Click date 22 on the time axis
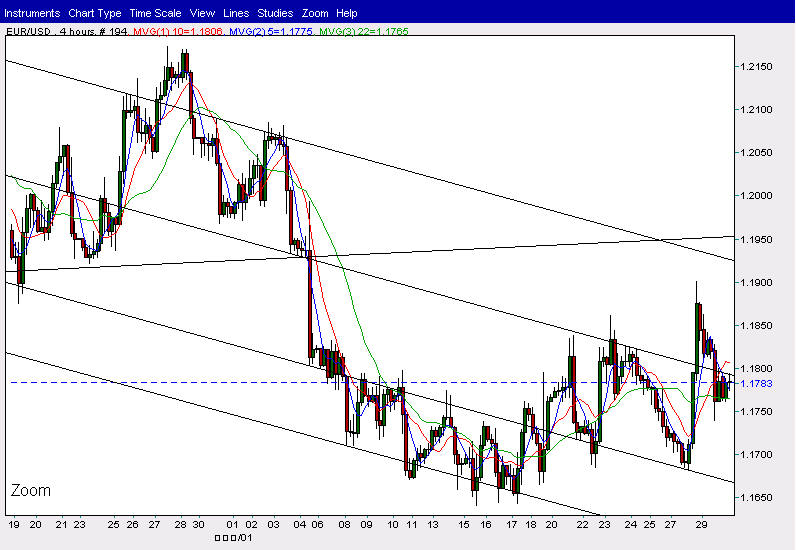 coord(583,525)
